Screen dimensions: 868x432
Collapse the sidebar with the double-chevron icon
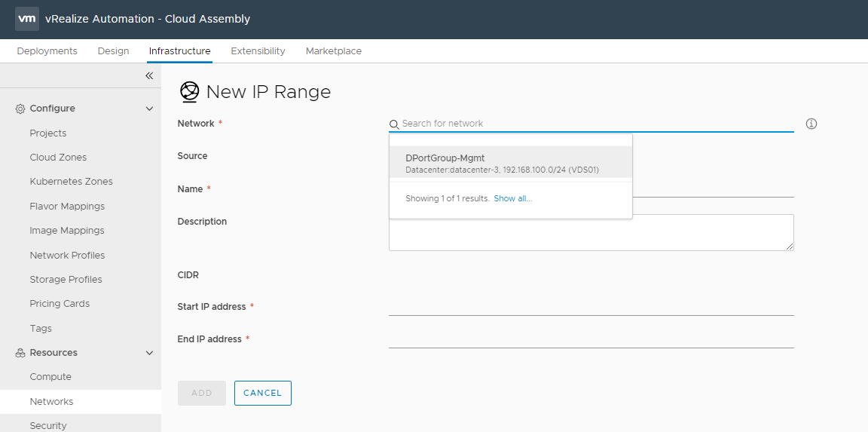coord(149,76)
